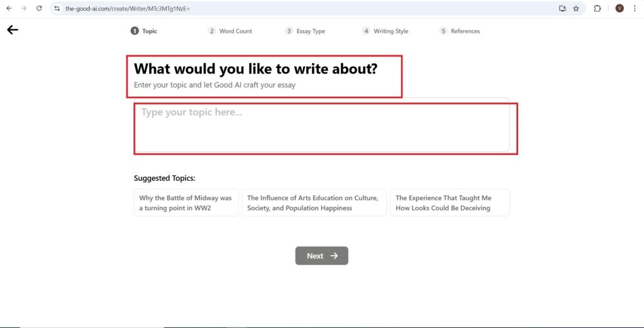644x328 pixels.
Task: Click the browser forward navigation arrow
Action: (24, 8)
